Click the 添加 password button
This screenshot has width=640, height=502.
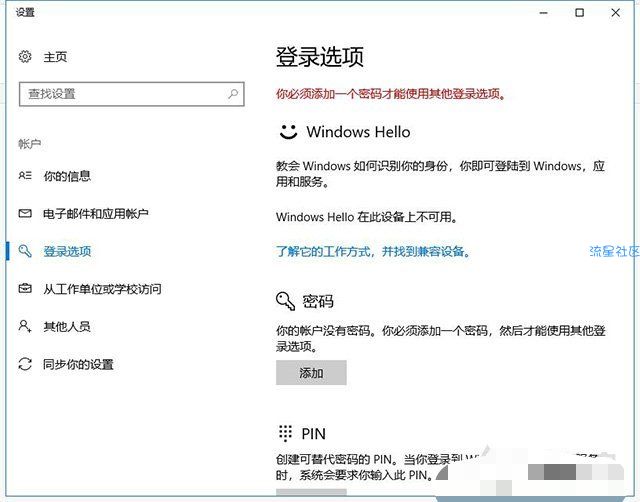[x=311, y=373]
